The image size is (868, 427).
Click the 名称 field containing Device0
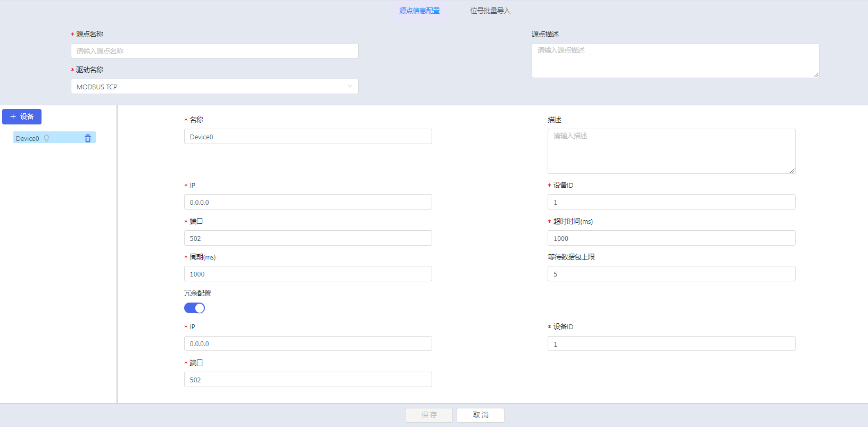point(308,137)
